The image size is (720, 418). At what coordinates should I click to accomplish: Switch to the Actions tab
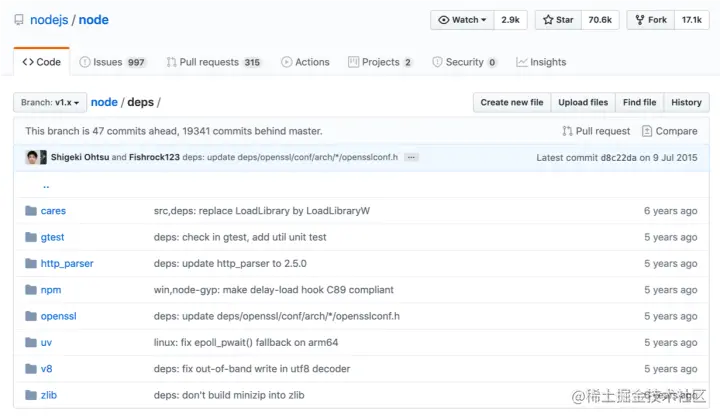click(x=305, y=62)
